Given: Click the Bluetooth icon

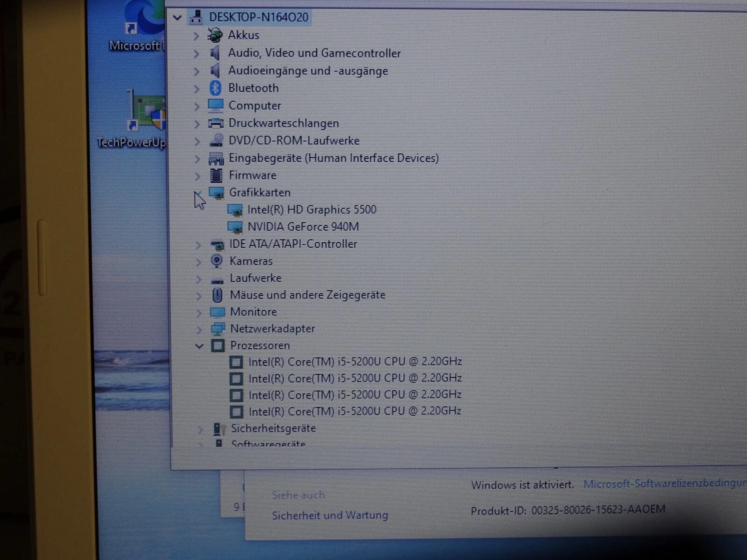Looking at the screenshot, I should click(x=215, y=88).
